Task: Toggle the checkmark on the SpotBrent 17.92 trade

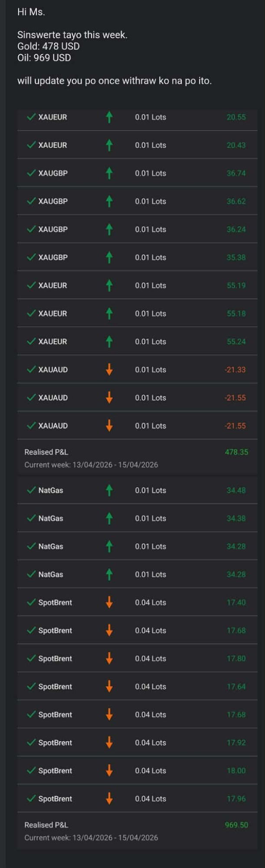Action: pos(31,743)
